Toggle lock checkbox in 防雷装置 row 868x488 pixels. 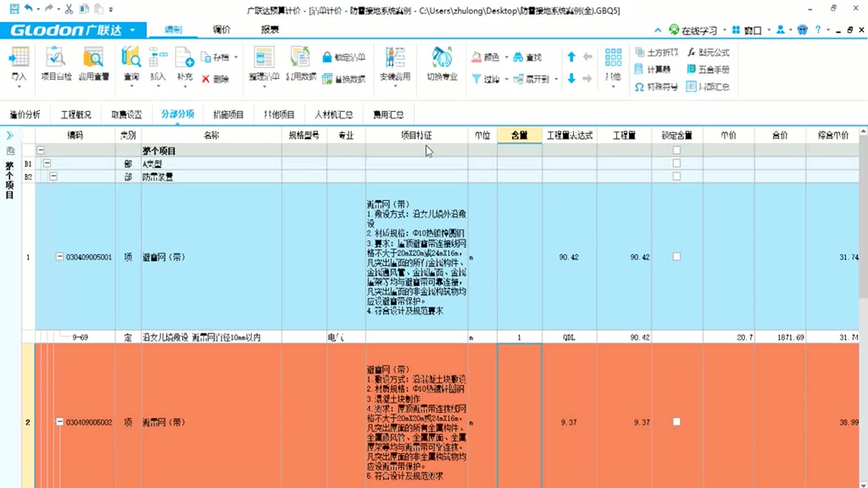tap(676, 177)
